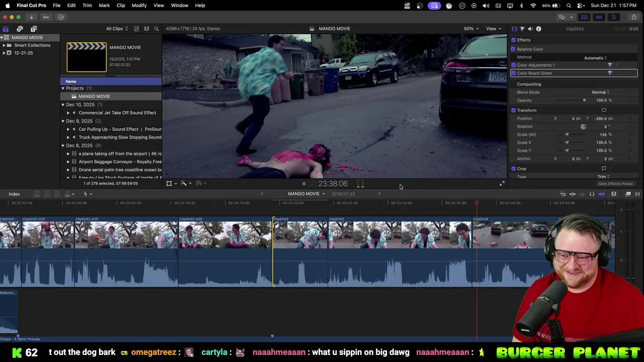Open the View options dropdown
The image size is (644, 362).
point(494,29)
